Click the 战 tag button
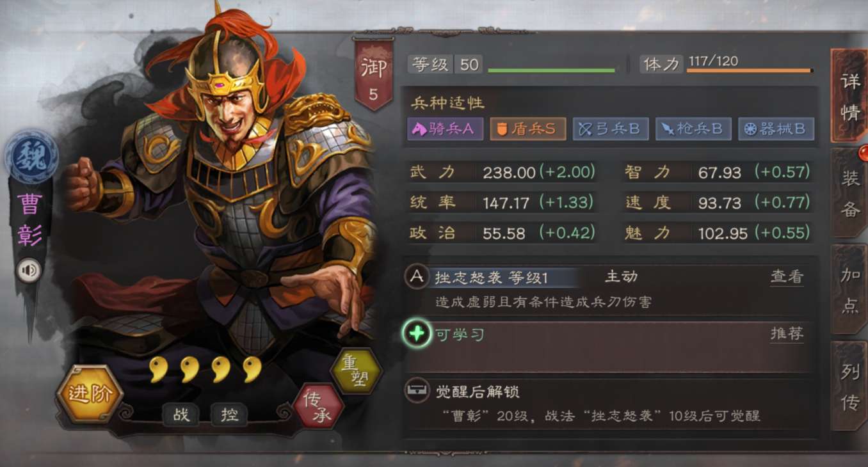Screen dimensions: 868x467 [181, 415]
